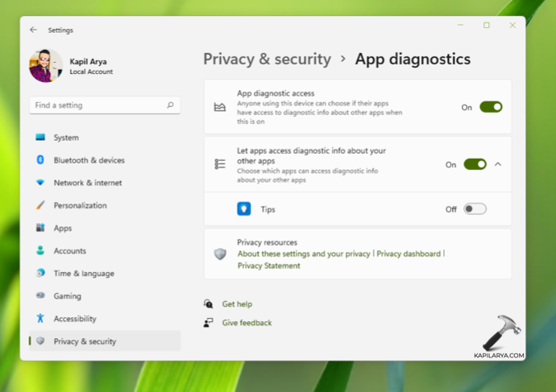Click the back arrow in Settings
Screen dimensions: 556x392
tap(33, 30)
